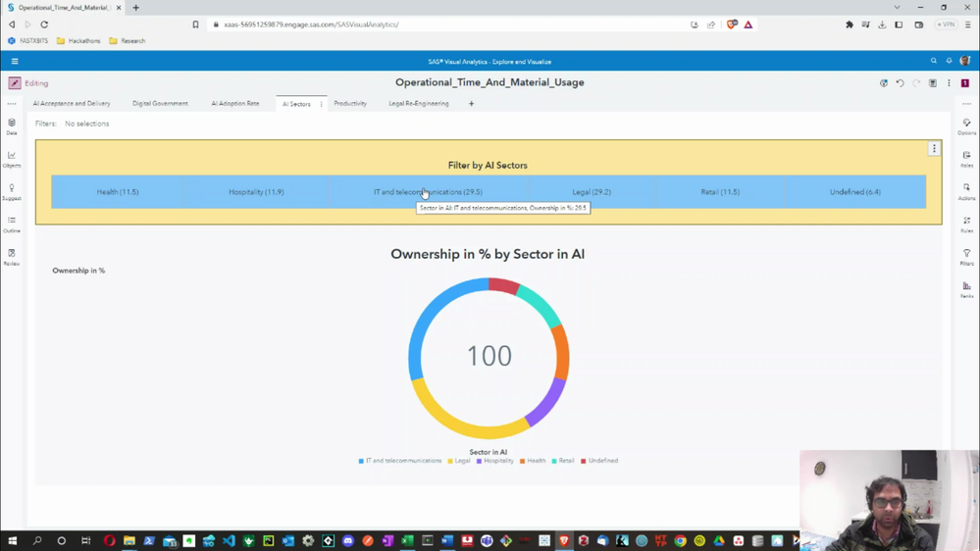Switch to Digital Government page tab
980x551 pixels.
point(160,104)
